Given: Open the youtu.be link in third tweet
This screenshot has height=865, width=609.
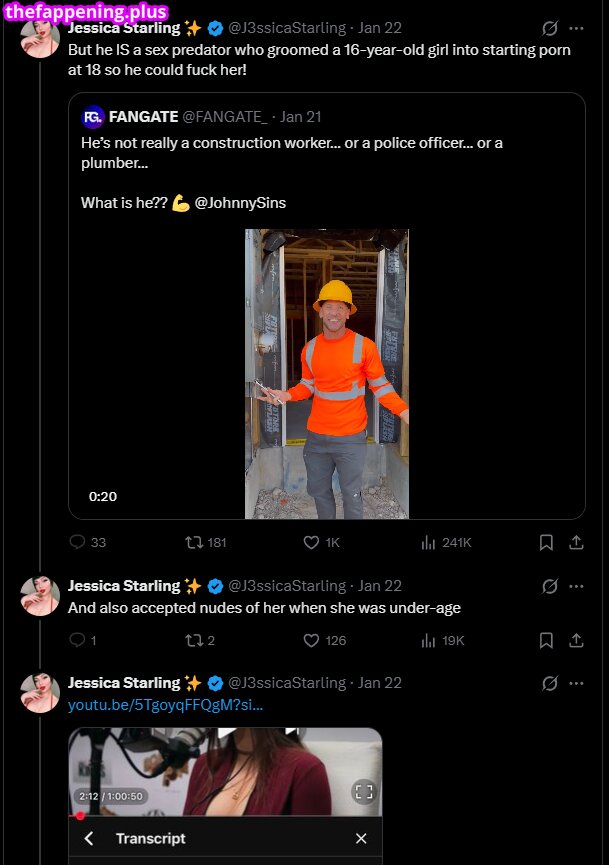Looking at the screenshot, I should point(165,705).
